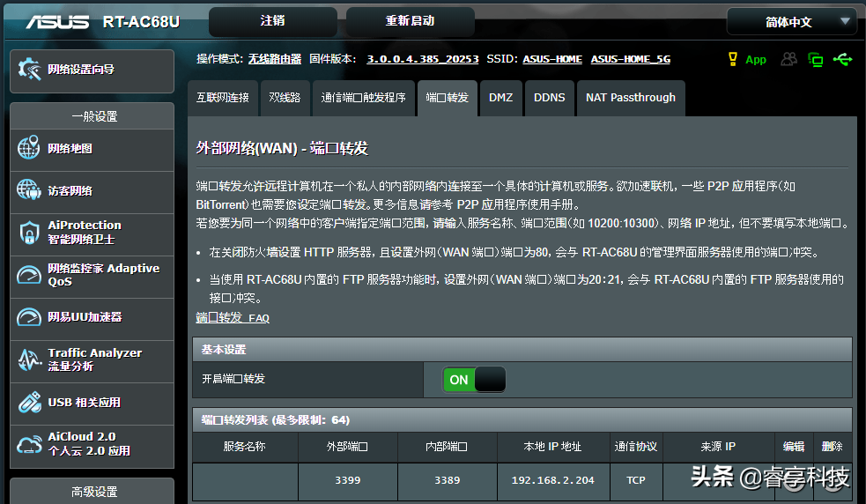866x504 pixels.
Task: Click the green network monitor status icon
Action: click(815, 59)
